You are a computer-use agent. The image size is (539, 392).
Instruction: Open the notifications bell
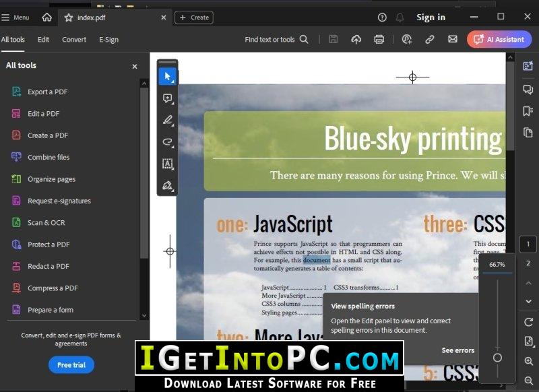(x=400, y=18)
